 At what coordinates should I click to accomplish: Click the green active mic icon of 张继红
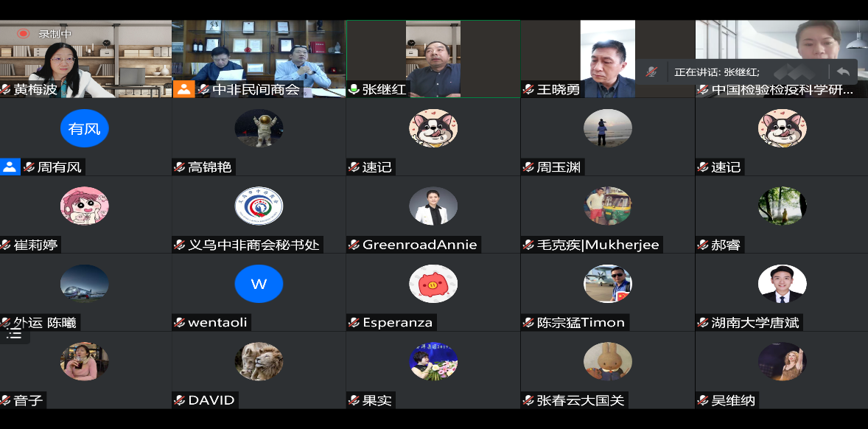coord(354,89)
